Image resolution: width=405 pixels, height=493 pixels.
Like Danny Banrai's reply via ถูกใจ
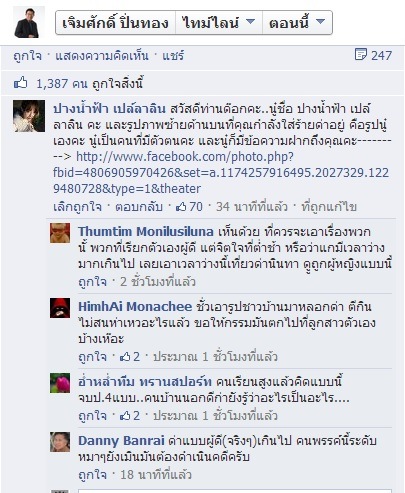click(x=92, y=474)
